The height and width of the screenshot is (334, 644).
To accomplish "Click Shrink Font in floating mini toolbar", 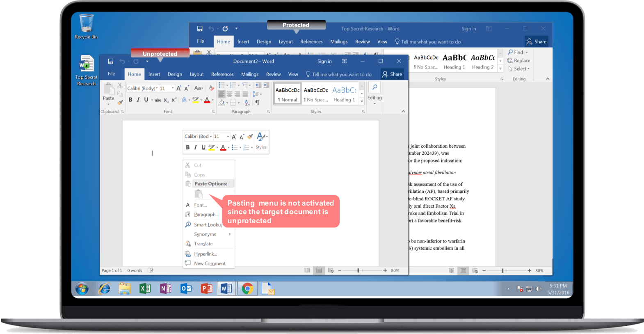I will [242, 137].
